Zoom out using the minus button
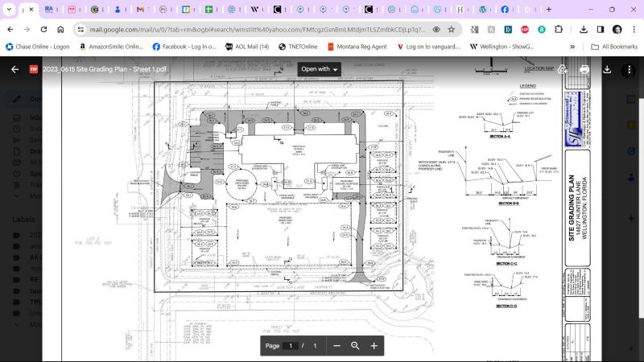Viewport: 644px width, 362px height. [x=336, y=345]
